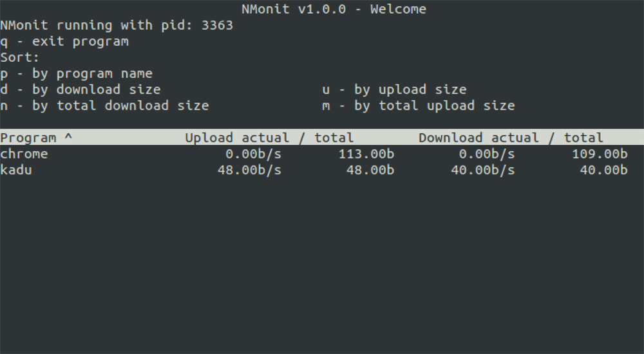Click the 'p - by program name' option
This screenshot has width=644, height=354.
(77, 73)
